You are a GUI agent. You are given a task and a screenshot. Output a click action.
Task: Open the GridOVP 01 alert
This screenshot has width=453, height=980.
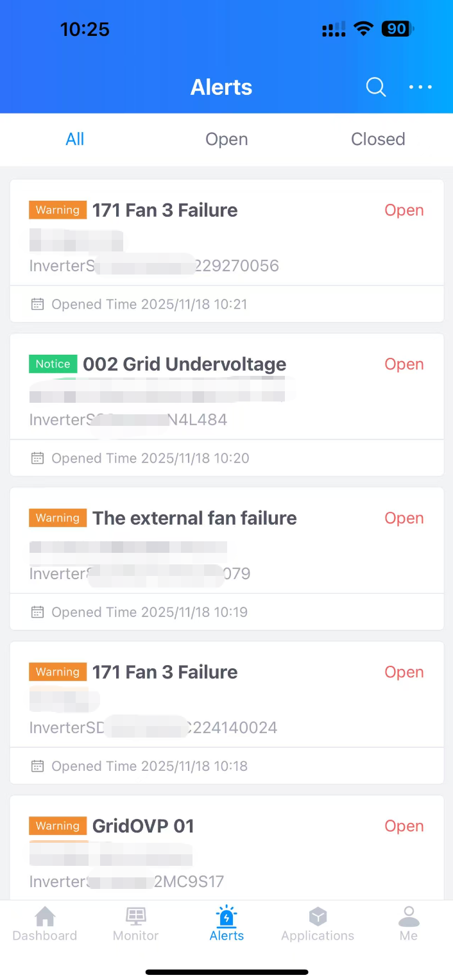click(143, 826)
